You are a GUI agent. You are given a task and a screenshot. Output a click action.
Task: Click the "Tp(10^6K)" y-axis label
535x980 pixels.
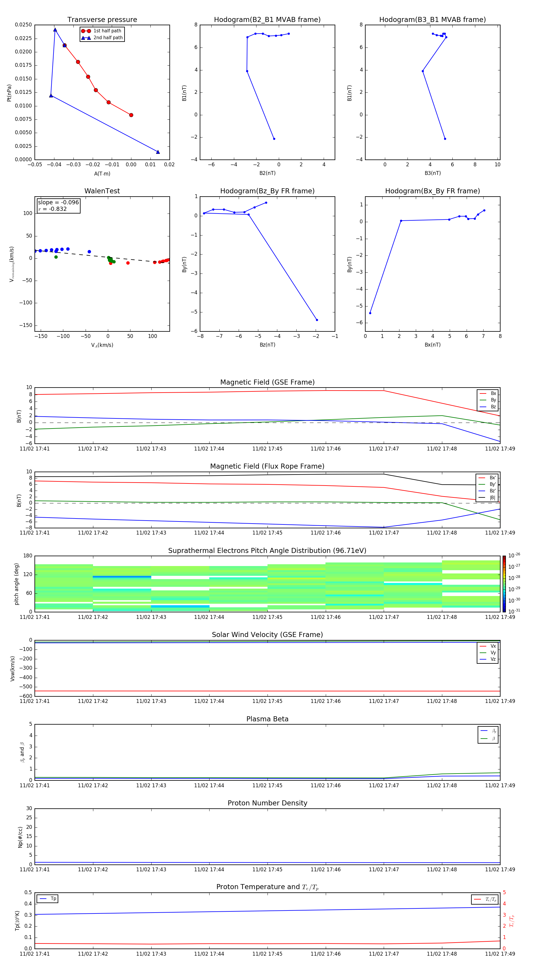point(17,921)
